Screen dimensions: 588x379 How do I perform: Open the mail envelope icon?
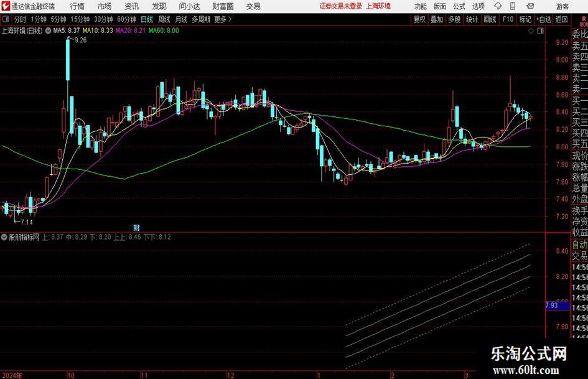[x=530, y=6]
